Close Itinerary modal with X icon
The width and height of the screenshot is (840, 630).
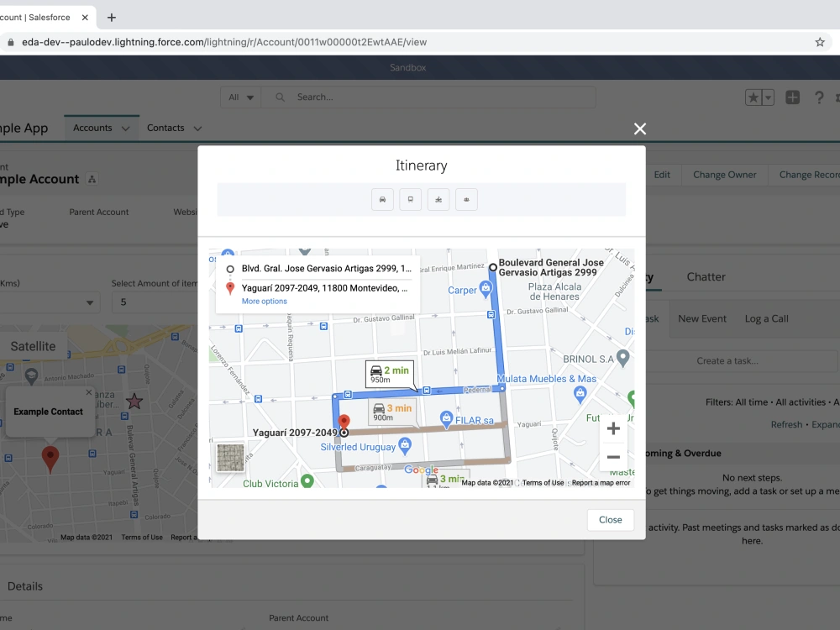click(x=639, y=129)
